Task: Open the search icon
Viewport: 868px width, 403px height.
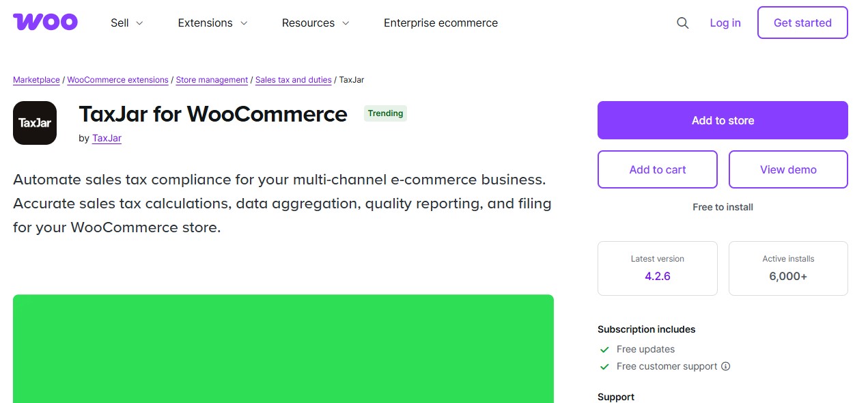Action: click(682, 23)
